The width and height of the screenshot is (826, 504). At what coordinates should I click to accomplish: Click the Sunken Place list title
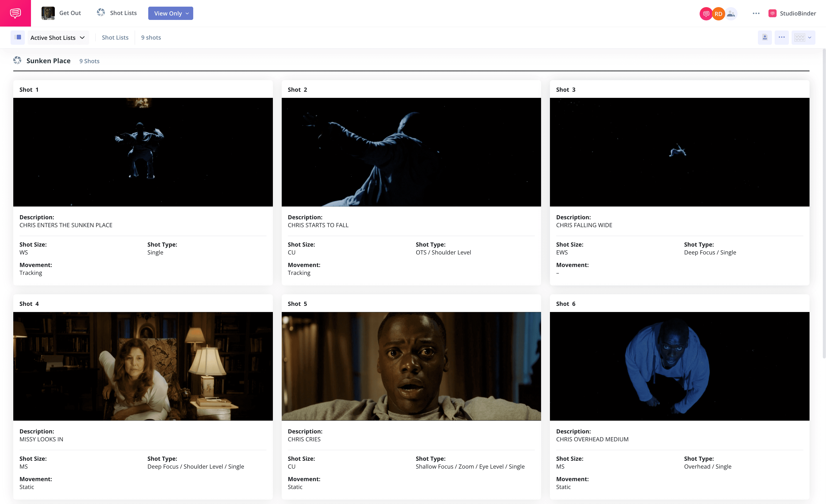pyautogui.click(x=48, y=61)
